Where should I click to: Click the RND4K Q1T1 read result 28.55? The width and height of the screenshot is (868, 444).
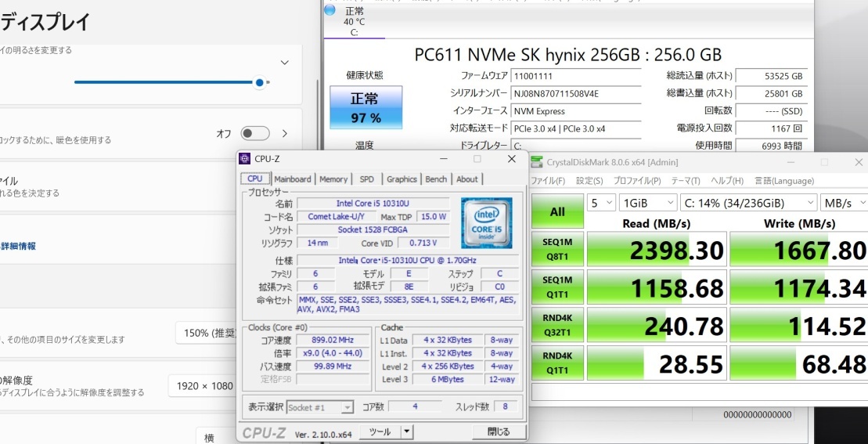click(x=656, y=363)
